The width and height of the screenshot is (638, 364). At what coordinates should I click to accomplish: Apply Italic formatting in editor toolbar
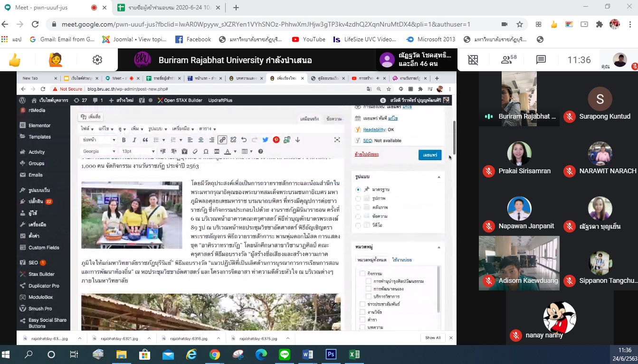coord(134,140)
